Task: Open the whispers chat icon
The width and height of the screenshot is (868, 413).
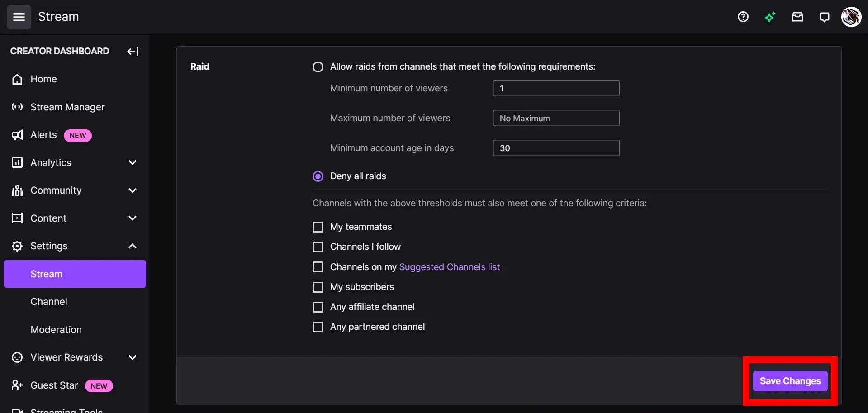Action: click(x=824, y=17)
